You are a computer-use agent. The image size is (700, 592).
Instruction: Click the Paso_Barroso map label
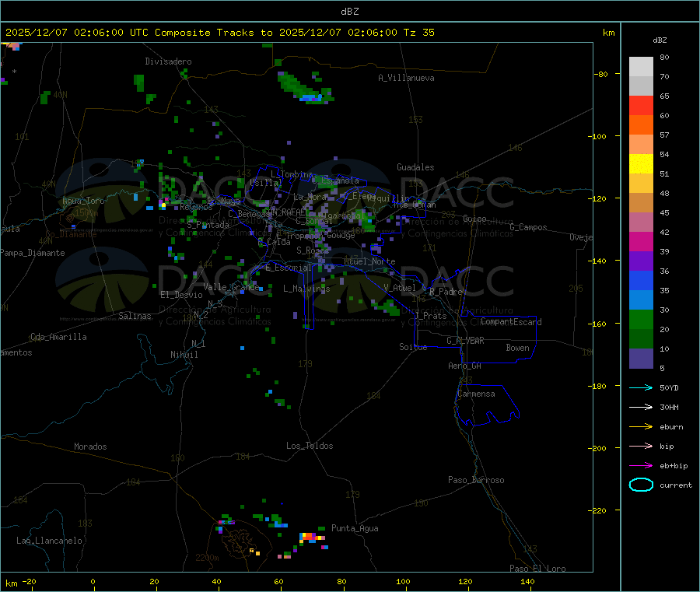[x=476, y=480]
